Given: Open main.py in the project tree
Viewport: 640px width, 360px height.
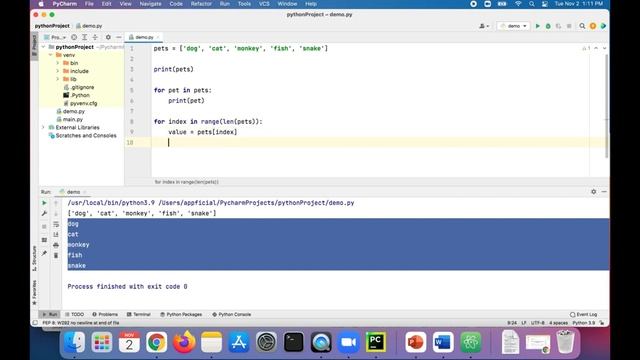Looking at the screenshot, I should tap(70, 119).
